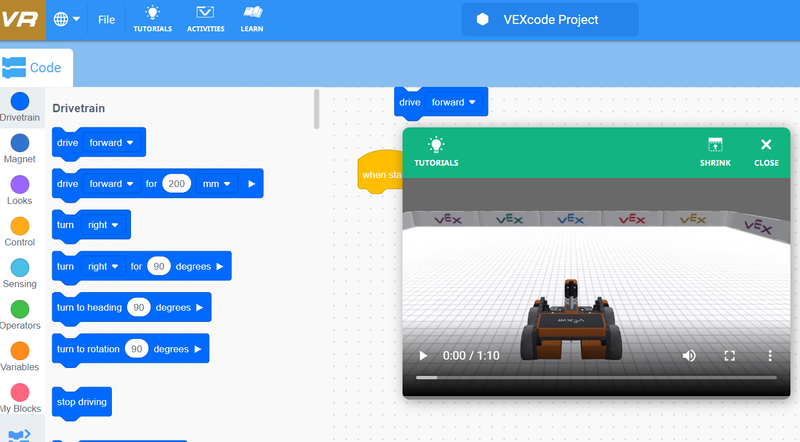The width and height of the screenshot is (800, 442).
Task: Select the Magnet block category
Action: tap(19, 148)
